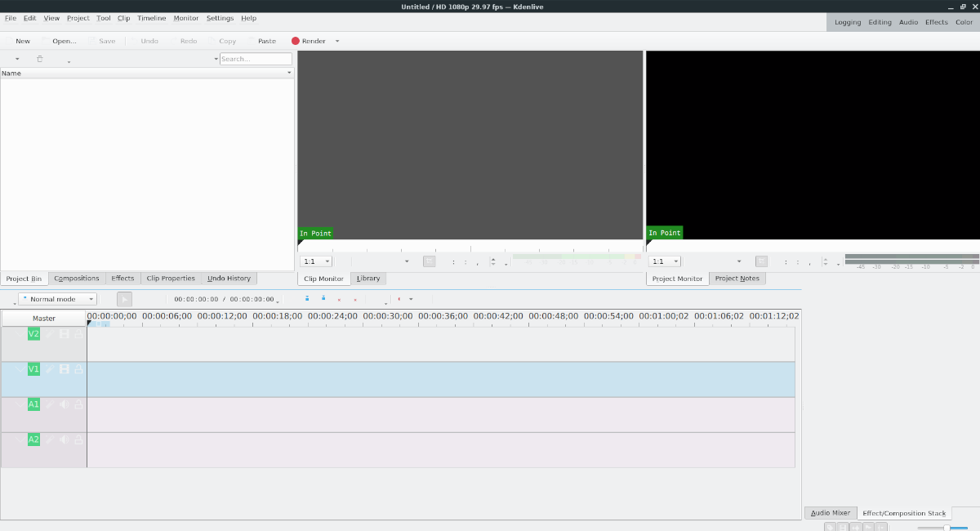Lock the V2 track

click(79, 334)
